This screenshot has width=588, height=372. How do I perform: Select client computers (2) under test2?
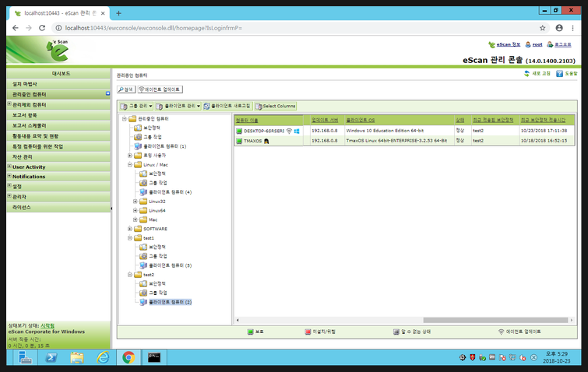[x=170, y=302]
